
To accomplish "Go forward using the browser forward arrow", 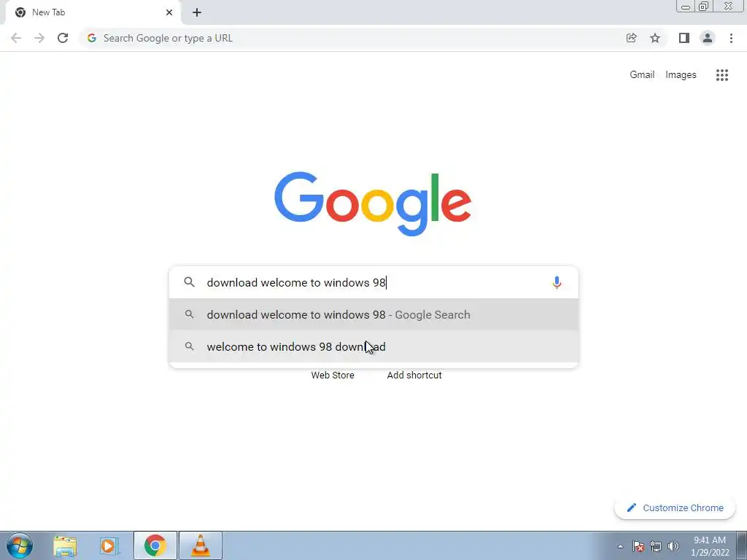I will pyautogui.click(x=39, y=38).
